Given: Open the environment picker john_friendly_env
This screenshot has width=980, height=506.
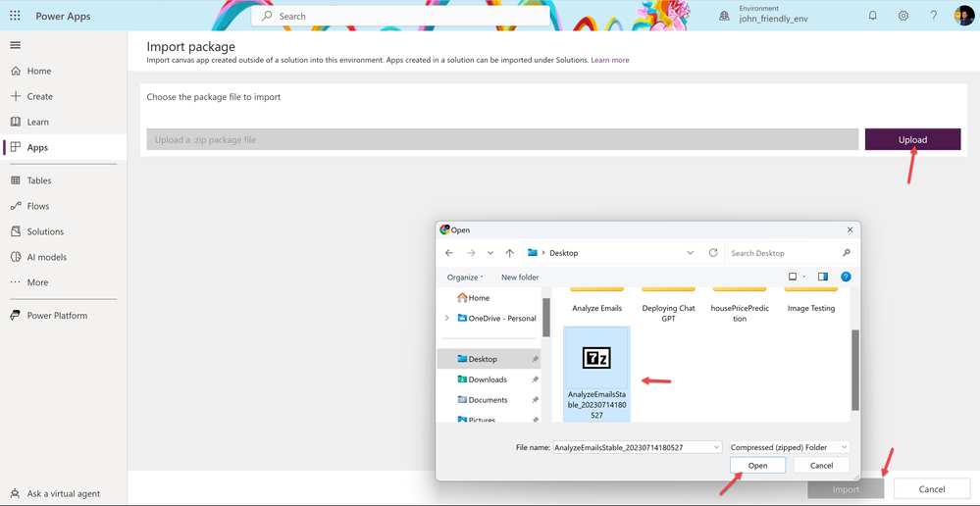Looking at the screenshot, I should click(x=764, y=15).
